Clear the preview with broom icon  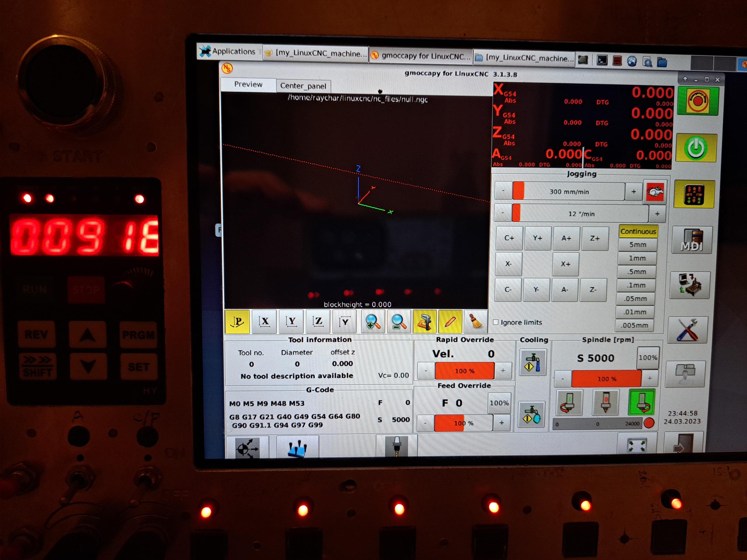tap(476, 322)
